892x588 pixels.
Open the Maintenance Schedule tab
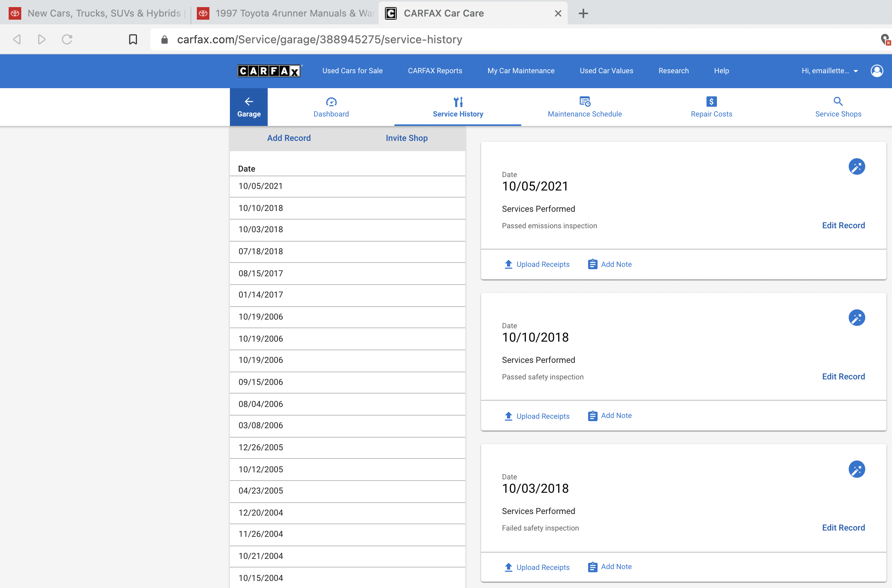point(585,107)
